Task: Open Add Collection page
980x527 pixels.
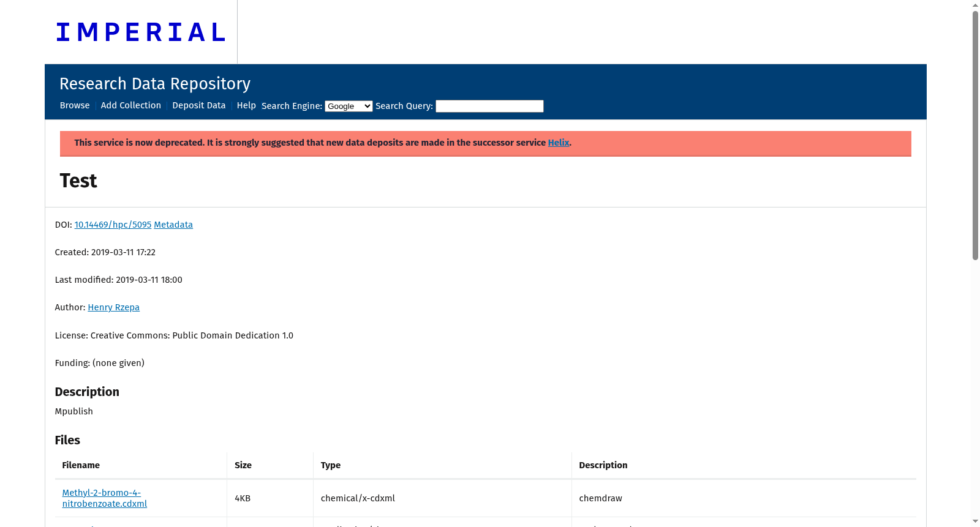Action: [131, 105]
